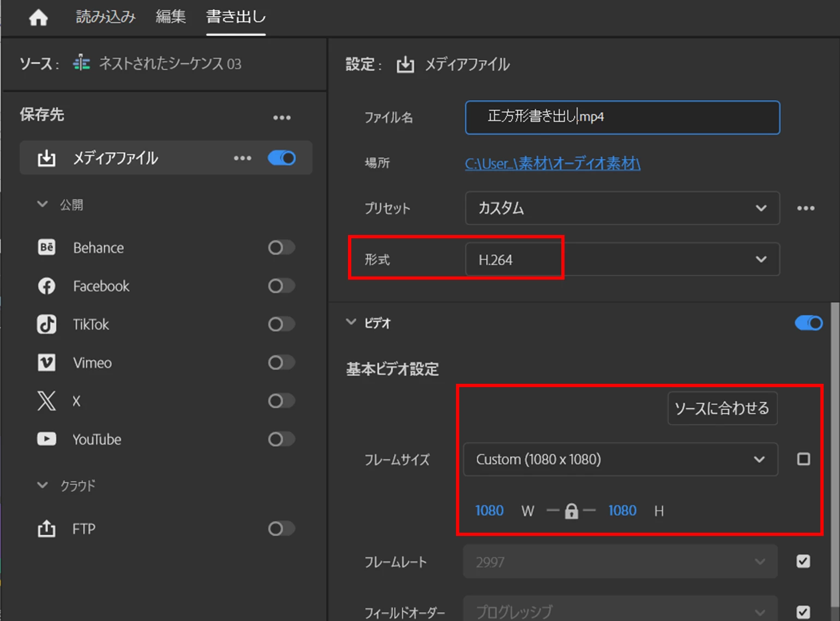Viewport: 840px width, 621px height.
Task: Open the 形式 H.264 dropdown
Action: (x=622, y=260)
